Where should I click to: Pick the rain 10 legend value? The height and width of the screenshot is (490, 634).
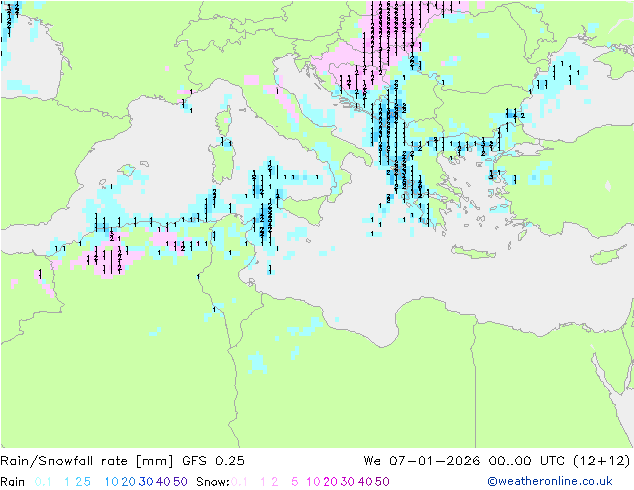click(x=112, y=482)
